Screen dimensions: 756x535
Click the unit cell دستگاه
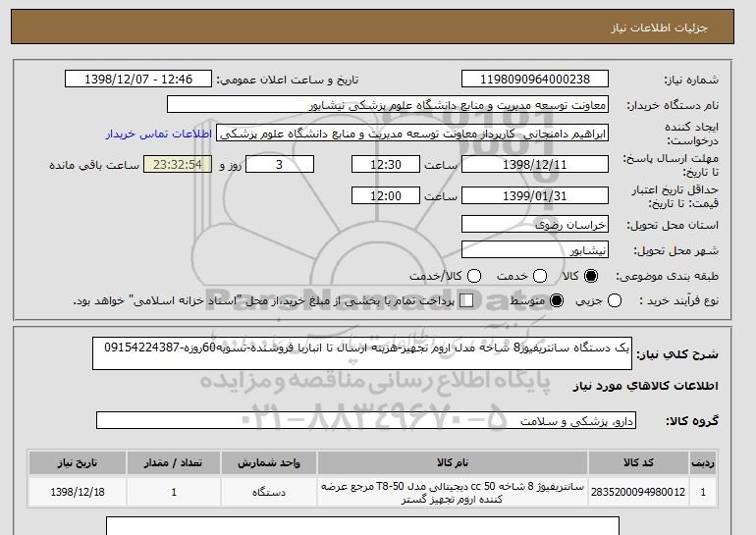(x=269, y=492)
